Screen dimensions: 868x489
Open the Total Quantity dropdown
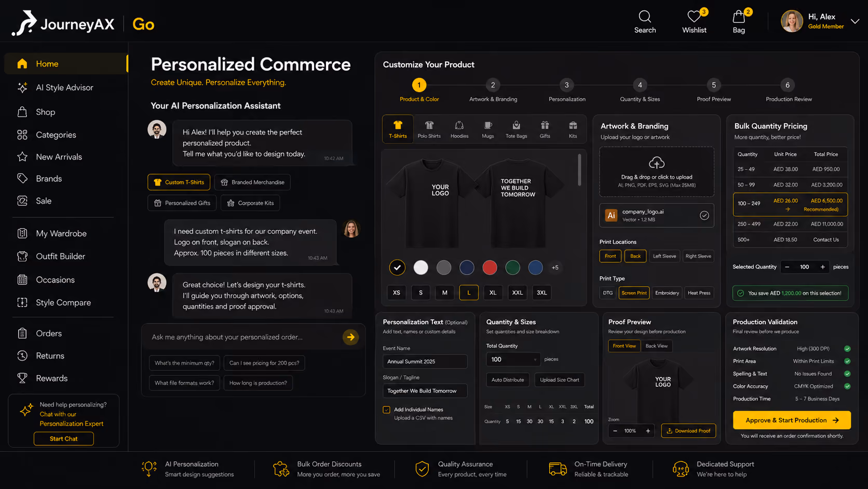pyautogui.click(x=513, y=360)
